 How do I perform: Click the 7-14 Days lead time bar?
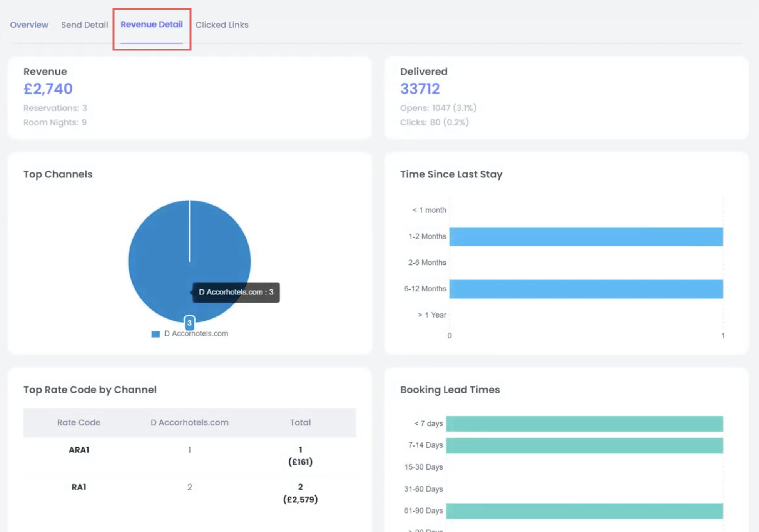pos(584,445)
